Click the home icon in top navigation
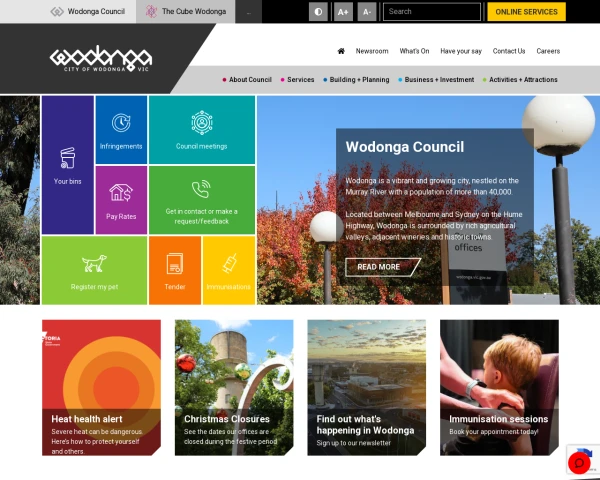The width and height of the screenshot is (600, 480). pyautogui.click(x=341, y=51)
